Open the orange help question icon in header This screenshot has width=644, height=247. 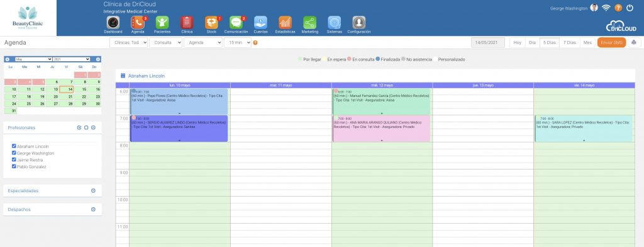click(618, 8)
